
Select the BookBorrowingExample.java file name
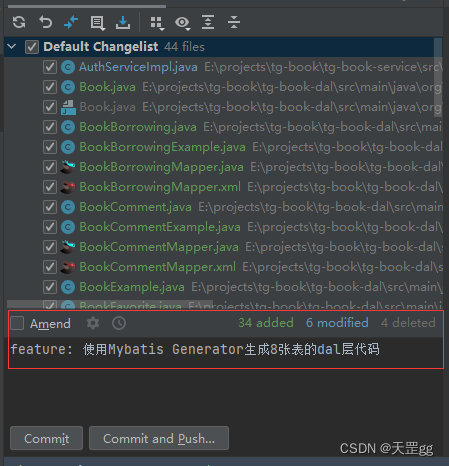pyautogui.click(x=162, y=147)
